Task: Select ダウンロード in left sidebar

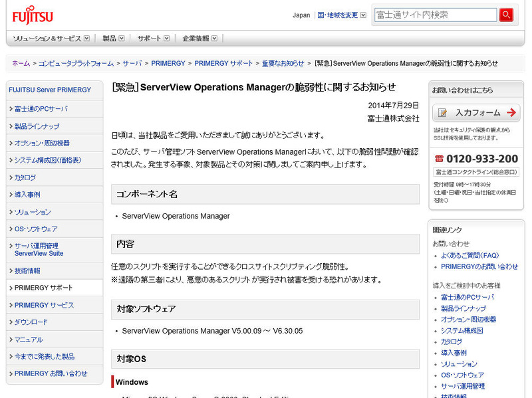Action: 31,322
